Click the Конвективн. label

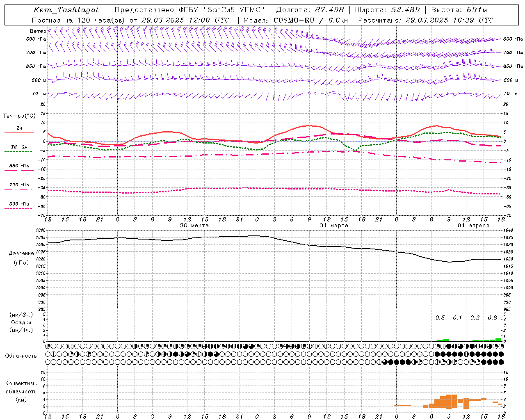tap(21, 383)
